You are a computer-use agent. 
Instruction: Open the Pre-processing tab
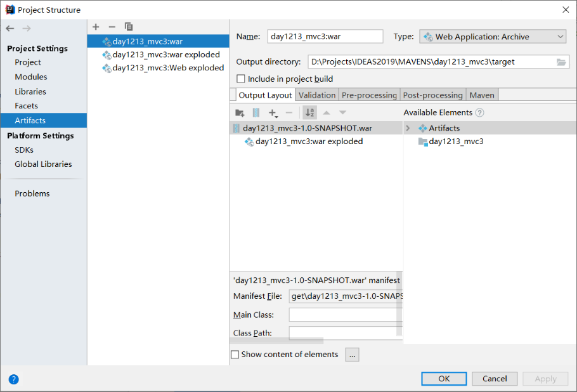point(369,95)
